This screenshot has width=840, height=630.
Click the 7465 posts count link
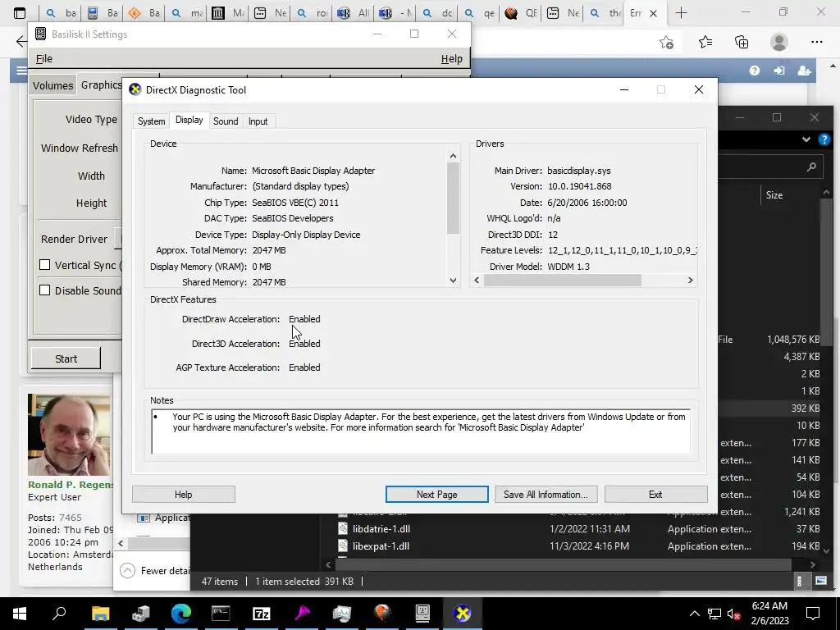click(71, 518)
